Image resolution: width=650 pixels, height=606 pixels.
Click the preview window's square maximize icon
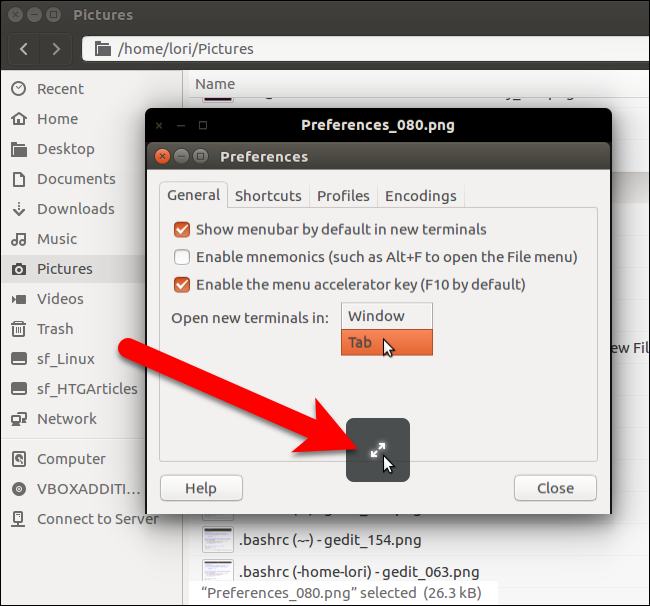click(x=203, y=125)
